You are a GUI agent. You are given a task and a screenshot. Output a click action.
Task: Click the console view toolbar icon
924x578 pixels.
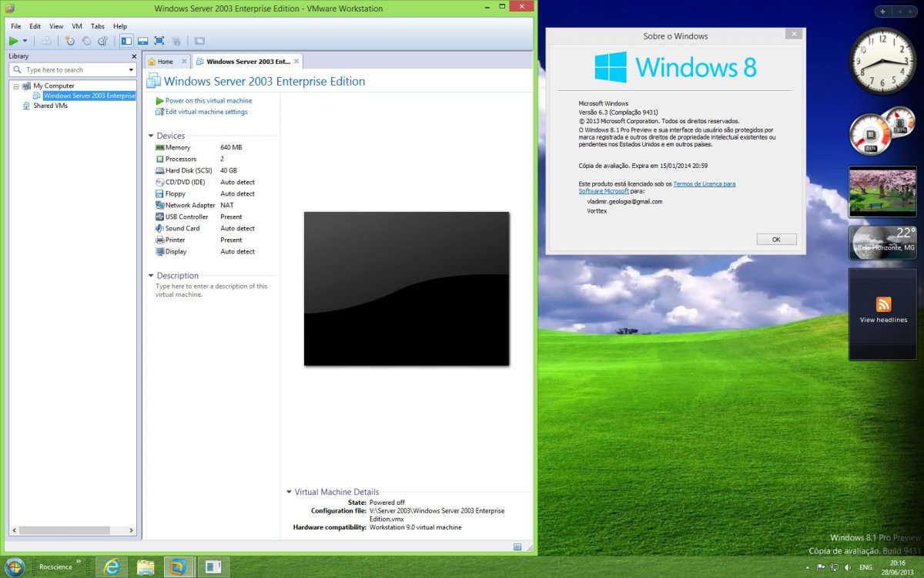[x=199, y=41]
